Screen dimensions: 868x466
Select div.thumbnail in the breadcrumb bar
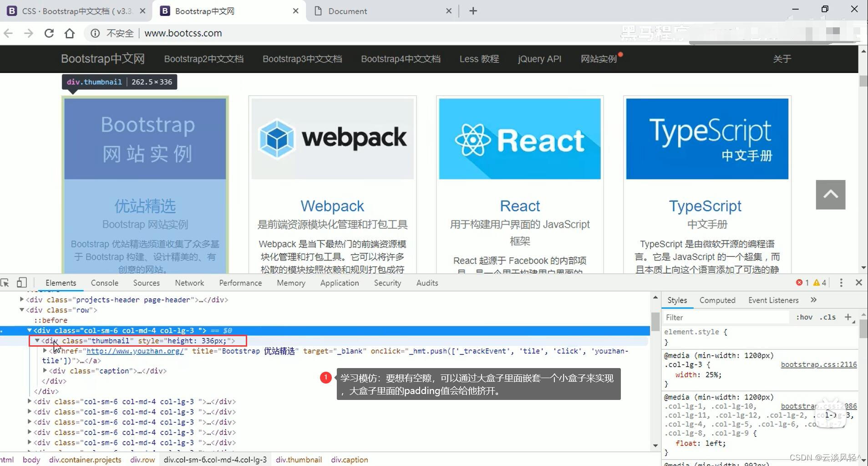299,460
